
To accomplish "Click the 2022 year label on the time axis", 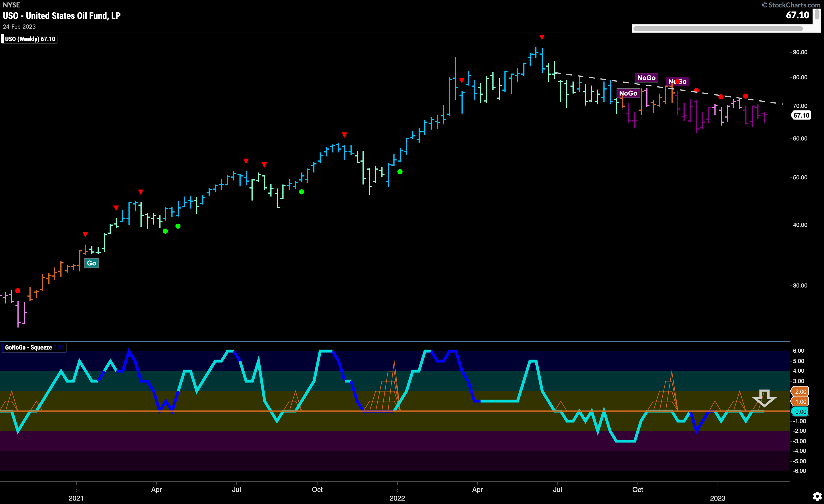I will click(397, 498).
